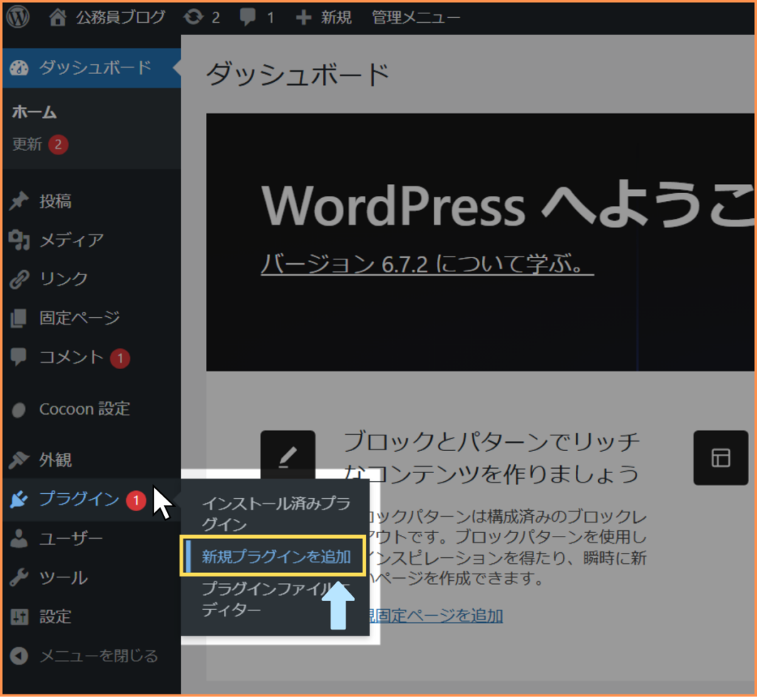
Task: Click the red badge 2 next to 更新
Action: click(x=58, y=144)
